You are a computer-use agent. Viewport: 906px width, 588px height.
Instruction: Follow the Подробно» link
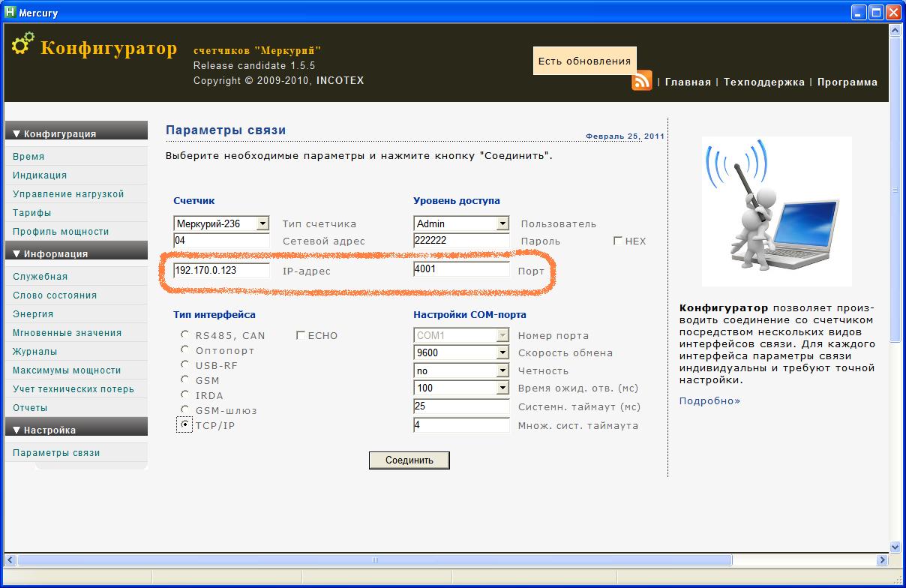(x=709, y=401)
